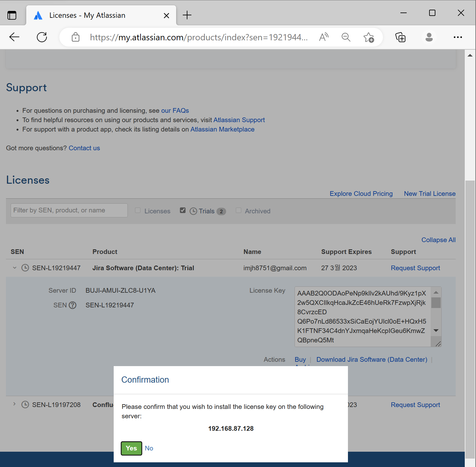This screenshot has height=467, width=476.
Task: Click the license key scroll up arrow
Action: click(436, 292)
